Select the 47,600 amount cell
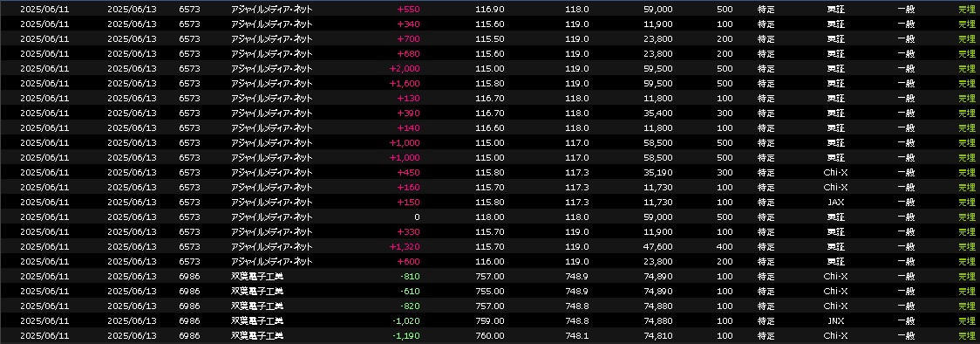Image resolution: width=980 pixels, height=344 pixels. (659, 247)
